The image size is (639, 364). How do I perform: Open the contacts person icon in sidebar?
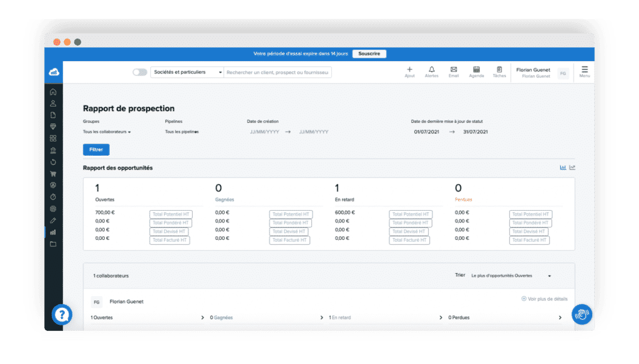(53, 103)
